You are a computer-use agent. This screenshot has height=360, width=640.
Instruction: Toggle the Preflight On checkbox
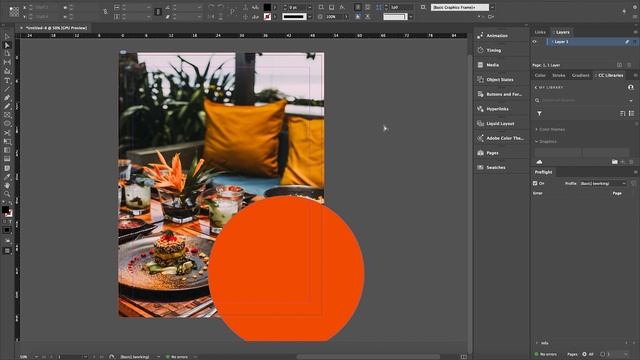535,183
